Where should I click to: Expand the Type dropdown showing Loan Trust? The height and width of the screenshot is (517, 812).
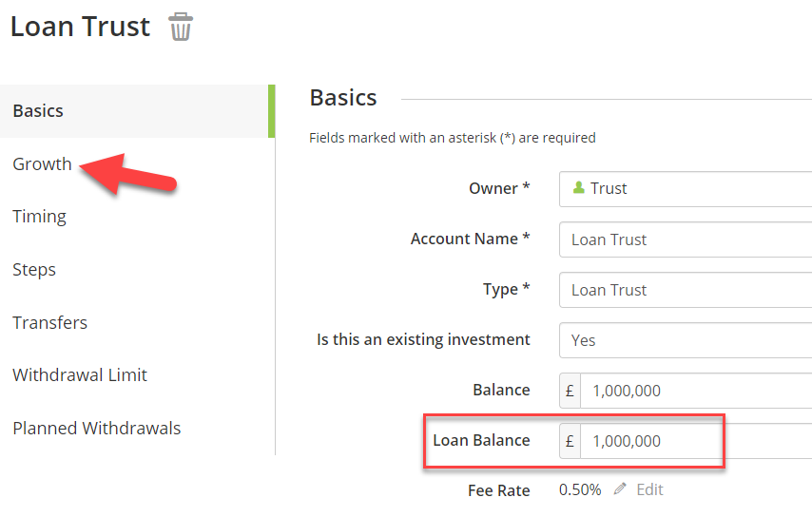[686, 290]
